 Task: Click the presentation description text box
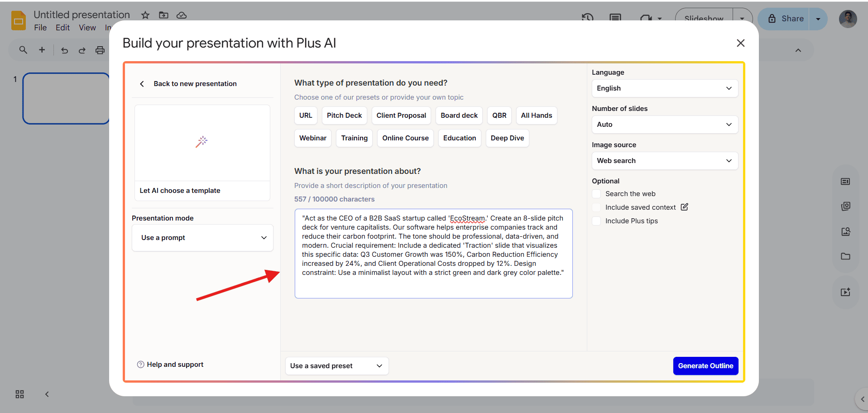[x=434, y=254]
